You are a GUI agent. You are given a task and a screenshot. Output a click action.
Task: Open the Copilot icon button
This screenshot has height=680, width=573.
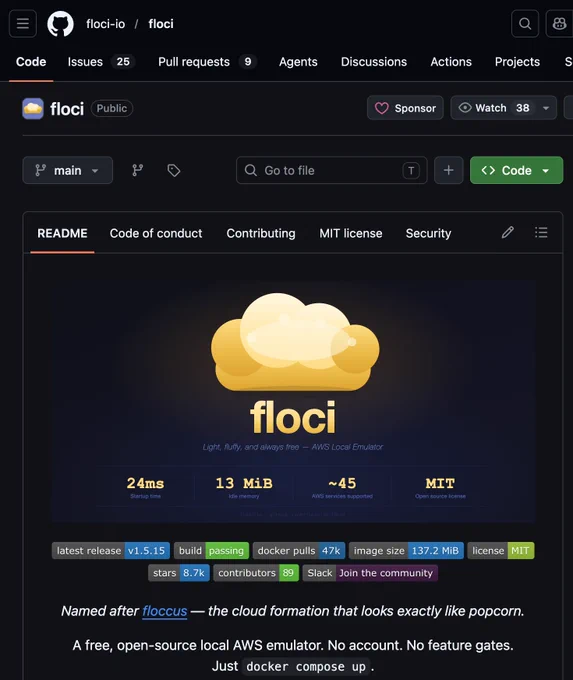point(560,23)
